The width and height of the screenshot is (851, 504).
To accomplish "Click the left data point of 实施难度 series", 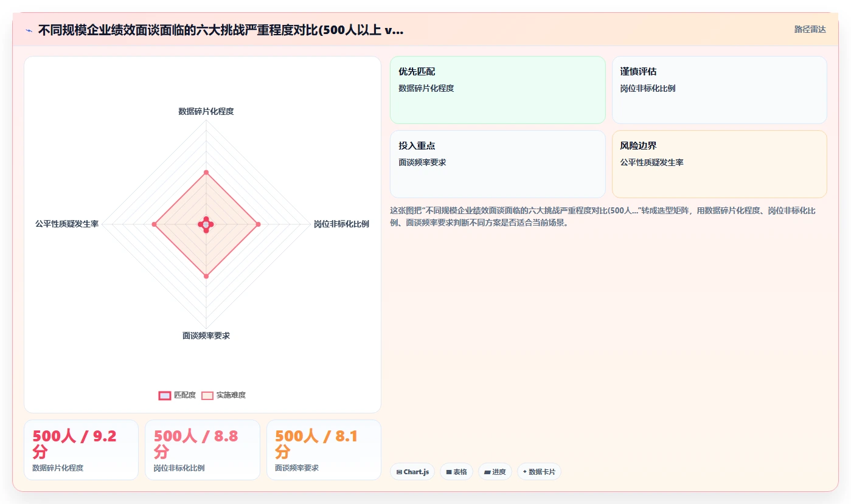I will coord(154,225).
